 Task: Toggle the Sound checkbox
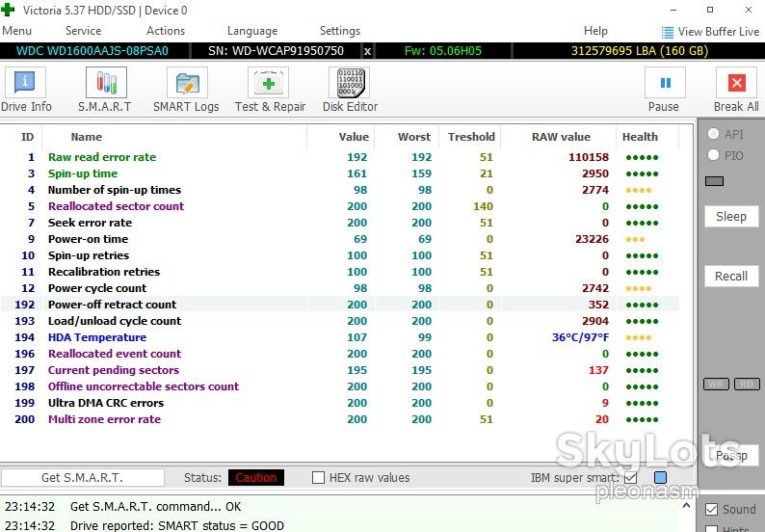coord(711,510)
